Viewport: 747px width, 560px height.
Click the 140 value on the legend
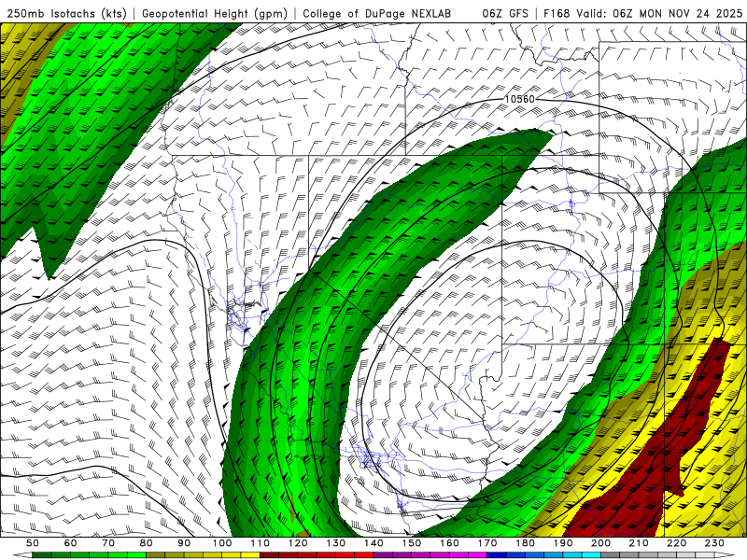pos(374,543)
